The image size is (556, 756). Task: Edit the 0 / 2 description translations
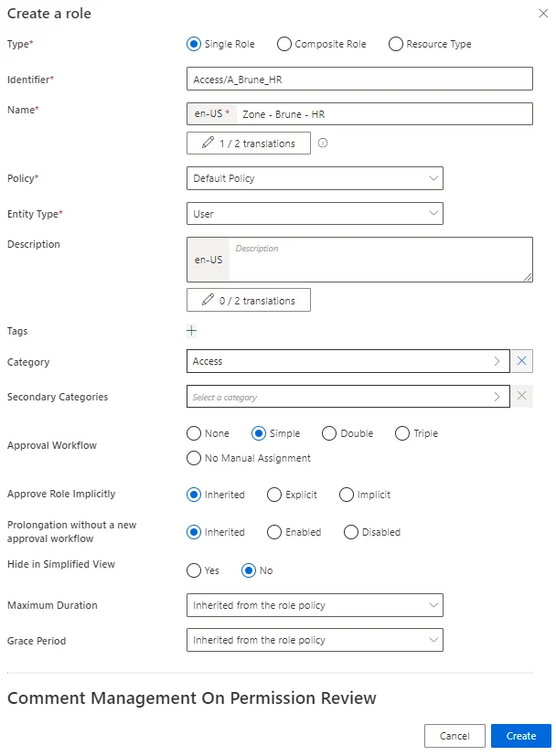249,300
